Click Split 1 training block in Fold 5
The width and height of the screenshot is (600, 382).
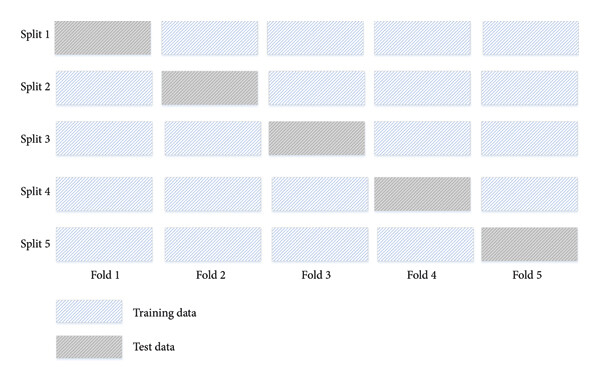531,38
